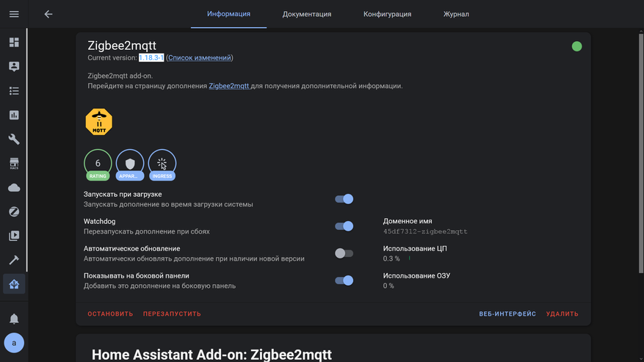Turn off the Watchdog toggle

344,226
